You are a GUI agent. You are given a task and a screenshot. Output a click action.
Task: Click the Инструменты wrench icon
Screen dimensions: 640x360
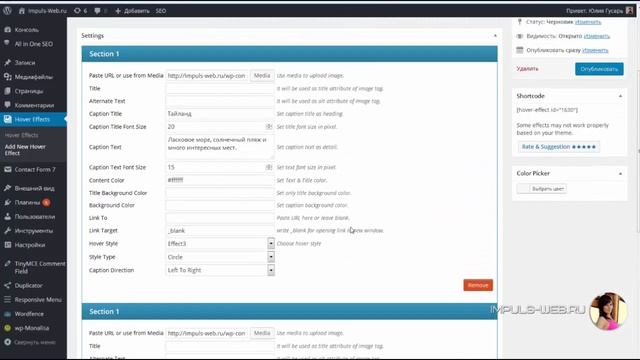[7, 231]
